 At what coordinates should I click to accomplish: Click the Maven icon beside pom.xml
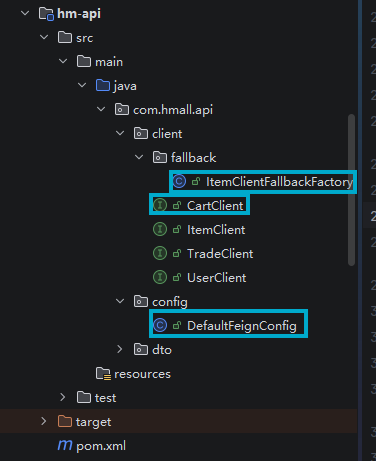pyautogui.click(x=65, y=445)
